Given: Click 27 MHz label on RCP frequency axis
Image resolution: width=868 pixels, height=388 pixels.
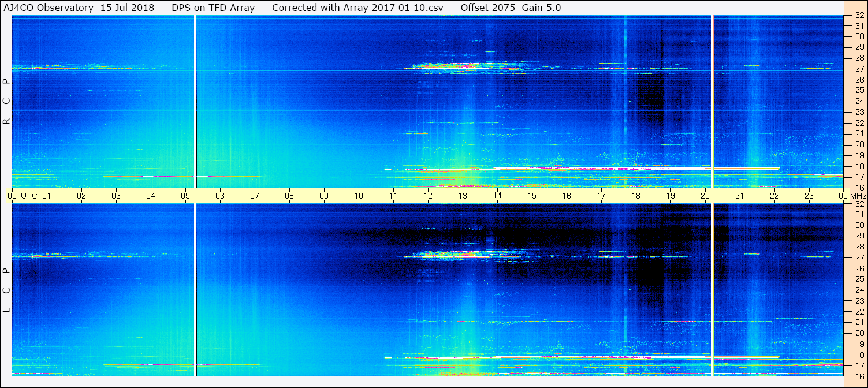Looking at the screenshot, I should [x=859, y=69].
